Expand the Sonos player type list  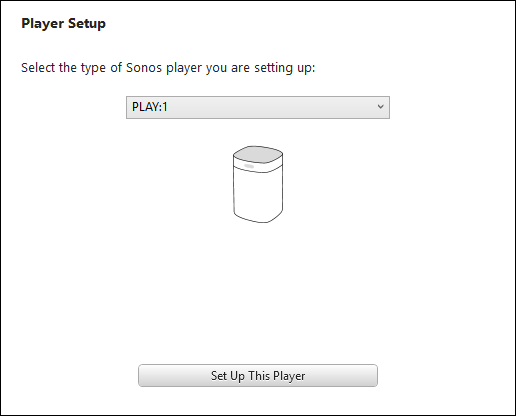258,107
